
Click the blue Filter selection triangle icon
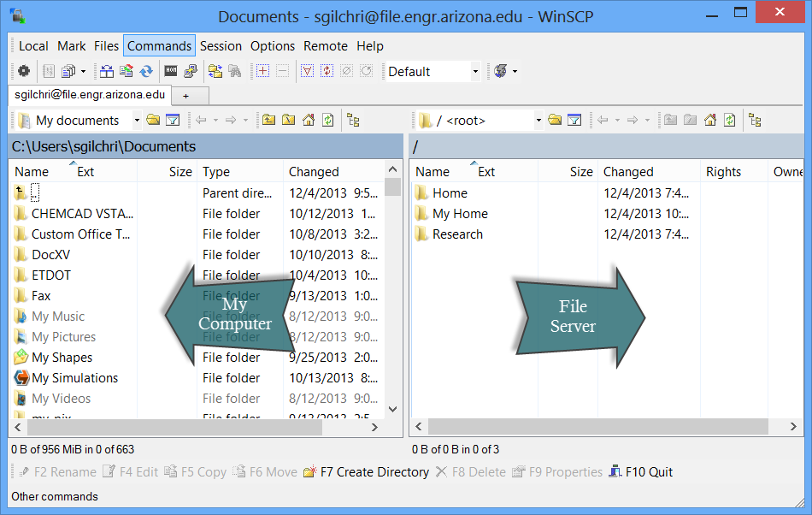point(307,71)
